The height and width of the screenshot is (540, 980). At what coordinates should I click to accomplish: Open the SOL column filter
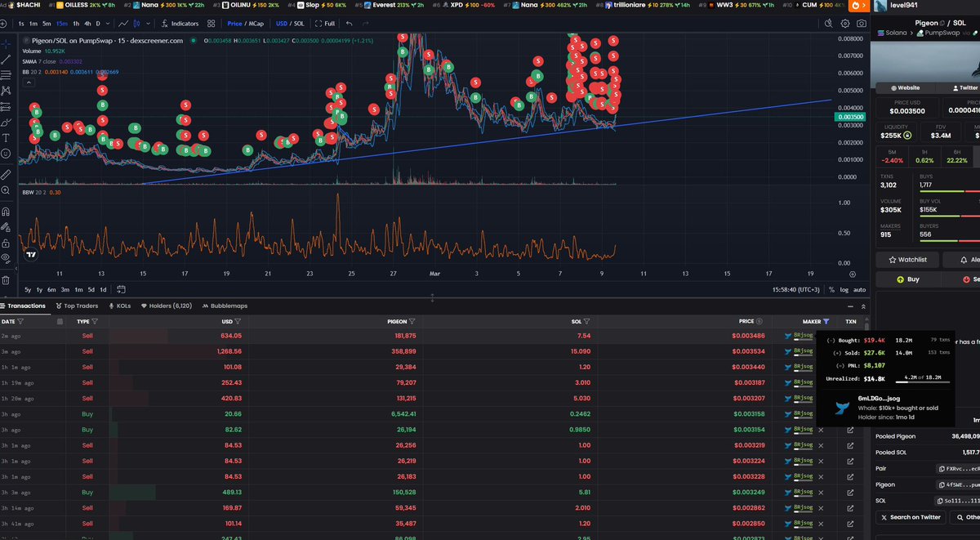tap(586, 322)
